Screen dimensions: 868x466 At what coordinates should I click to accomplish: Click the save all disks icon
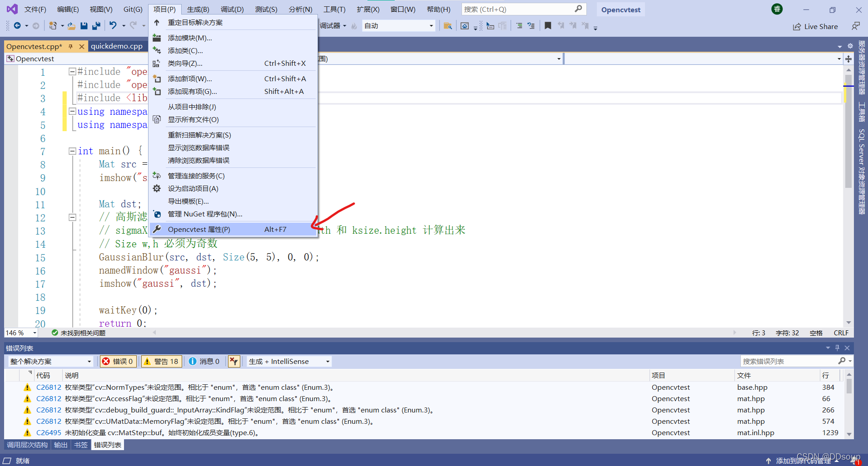coord(96,26)
